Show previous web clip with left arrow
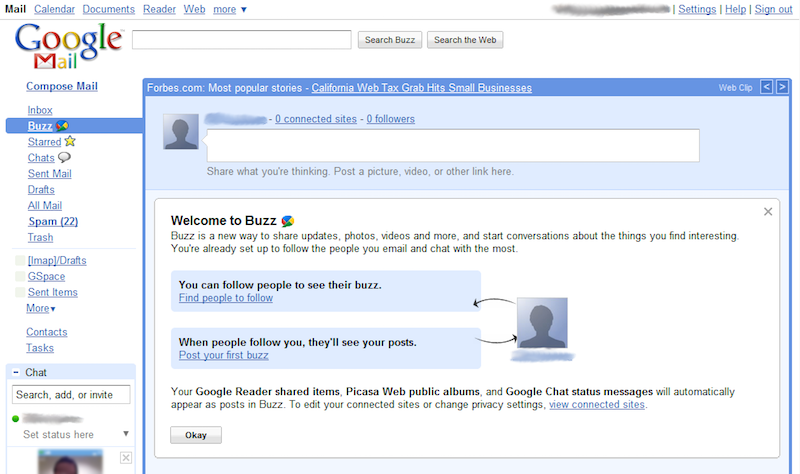The image size is (800, 474). point(766,87)
